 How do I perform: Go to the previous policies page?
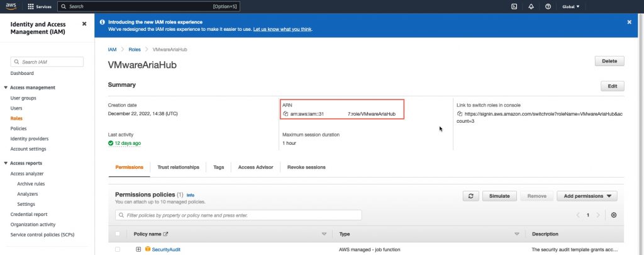click(578, 215)
